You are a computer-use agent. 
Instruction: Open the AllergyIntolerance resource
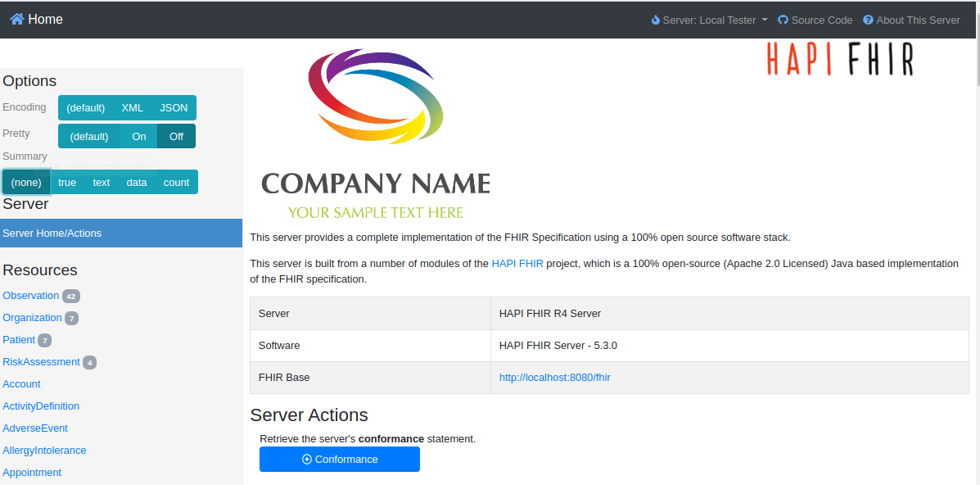(x=44, y=450)
